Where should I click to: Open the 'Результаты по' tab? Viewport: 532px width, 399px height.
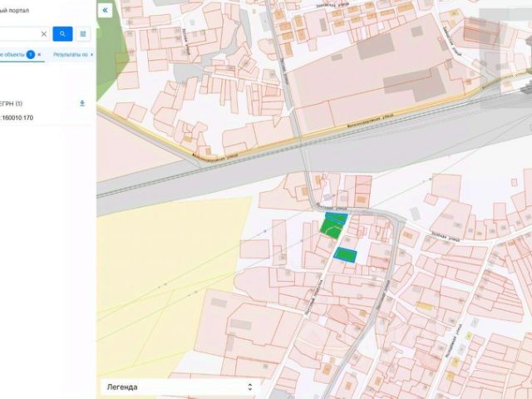coord(71,55)
